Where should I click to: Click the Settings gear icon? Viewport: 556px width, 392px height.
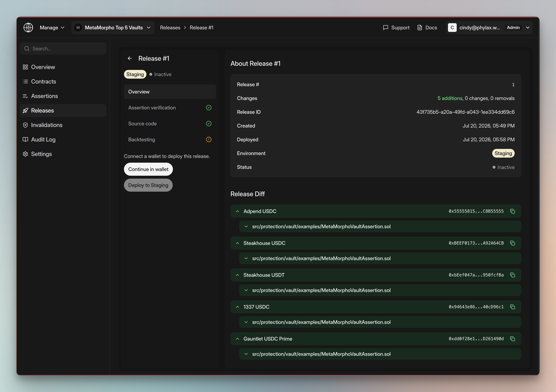coord(25,154)
